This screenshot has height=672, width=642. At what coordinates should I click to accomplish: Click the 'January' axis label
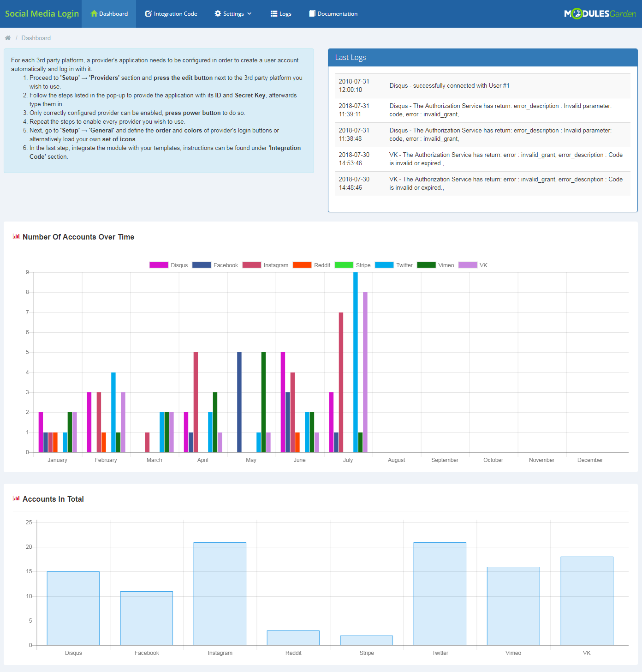pyautogui.click(x=58, y=460)
